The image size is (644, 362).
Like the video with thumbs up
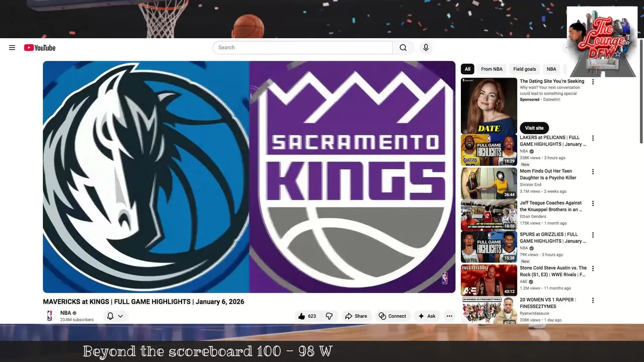tap(307, 316)
